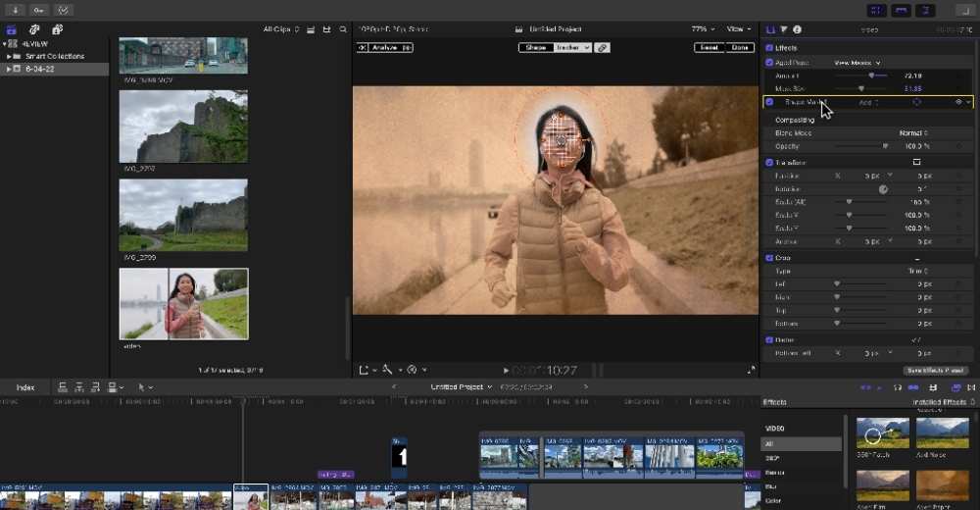Open the Blend Mode Normal dropdown

click(913, 132)
